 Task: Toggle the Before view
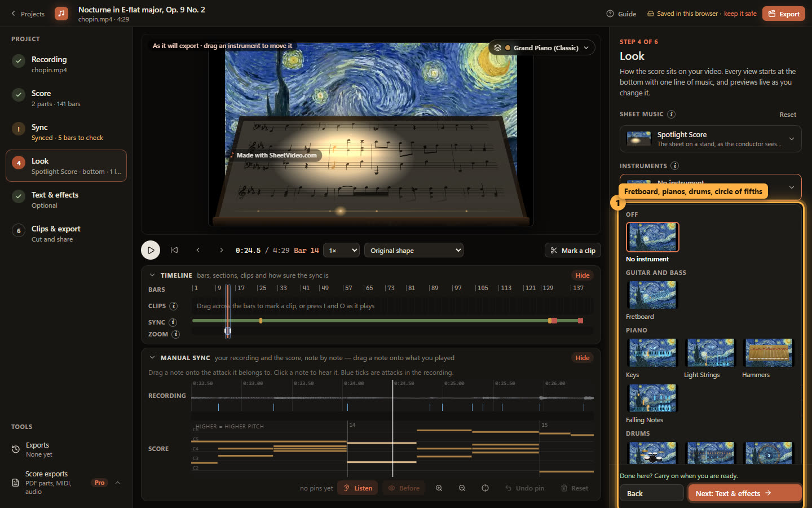point(404,488)
